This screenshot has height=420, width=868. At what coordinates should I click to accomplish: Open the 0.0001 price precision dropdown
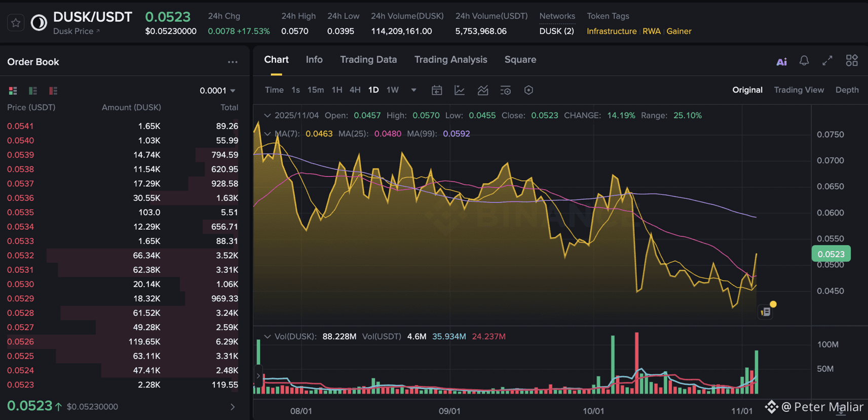point(217,91)
